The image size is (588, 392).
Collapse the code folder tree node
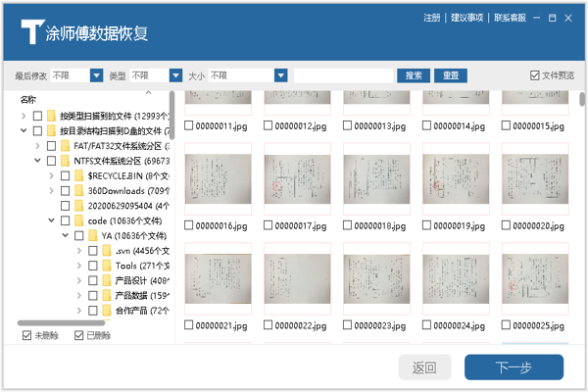[51, 221]
